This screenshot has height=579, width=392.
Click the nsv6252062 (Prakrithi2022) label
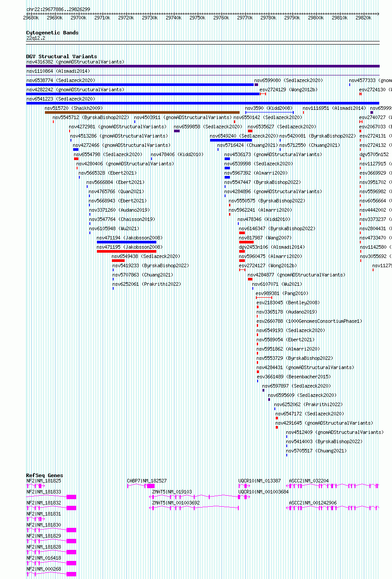[308, 404]
